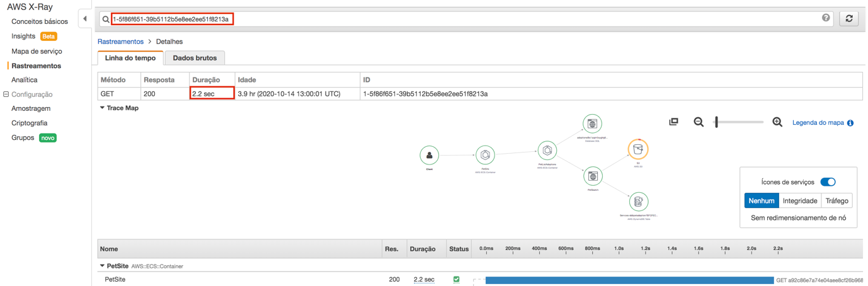Click the AWS X-Ray title

click(x=30, y=7)
